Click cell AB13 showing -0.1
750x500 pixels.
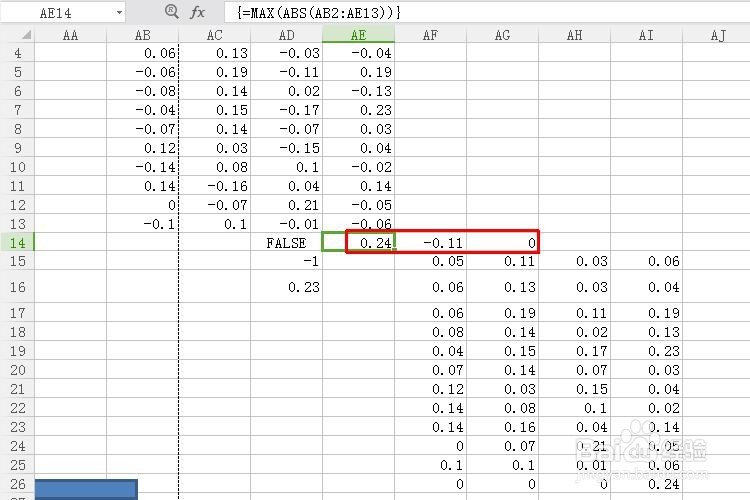143,223
